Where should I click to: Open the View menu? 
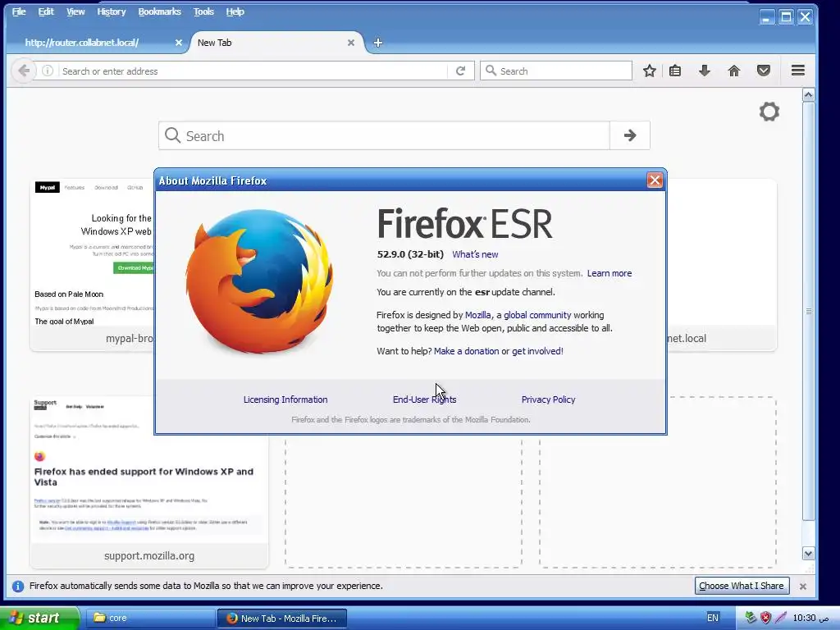pyautogui.click(x=75, y=11)
